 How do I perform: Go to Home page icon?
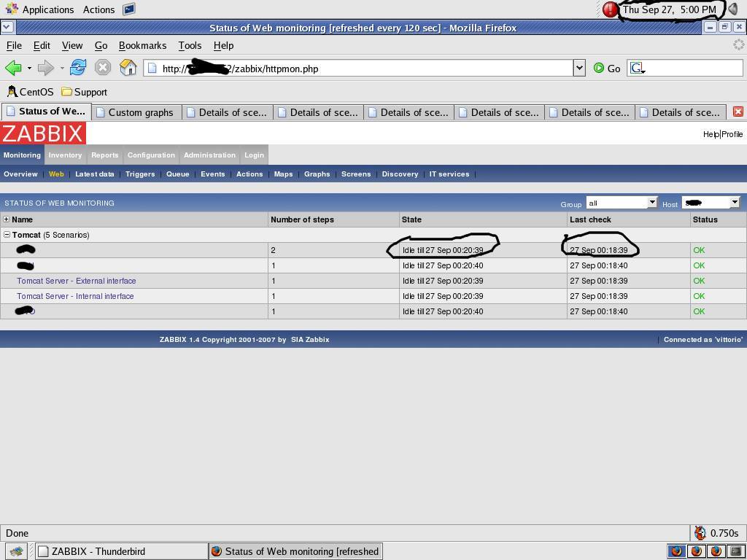[x=128, y=68]
